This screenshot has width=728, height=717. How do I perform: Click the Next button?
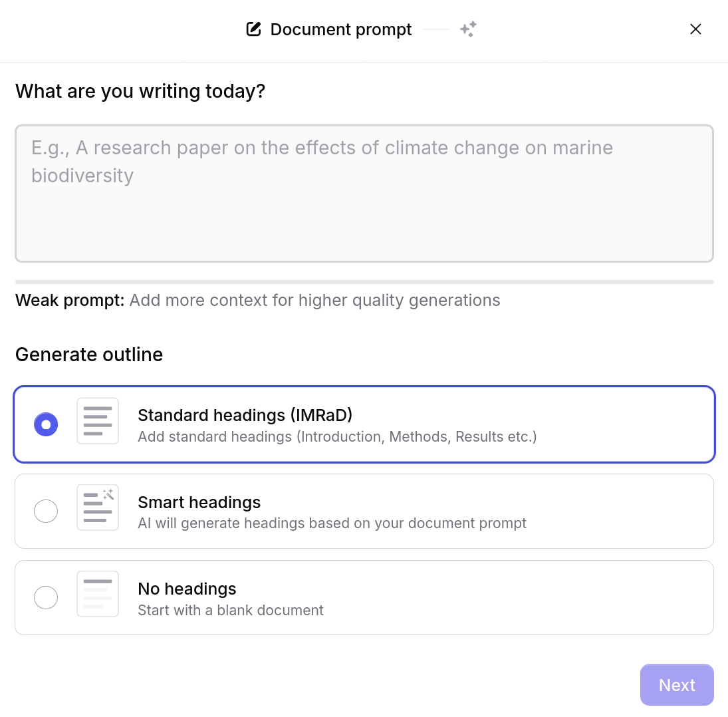[x=677, y=684]
